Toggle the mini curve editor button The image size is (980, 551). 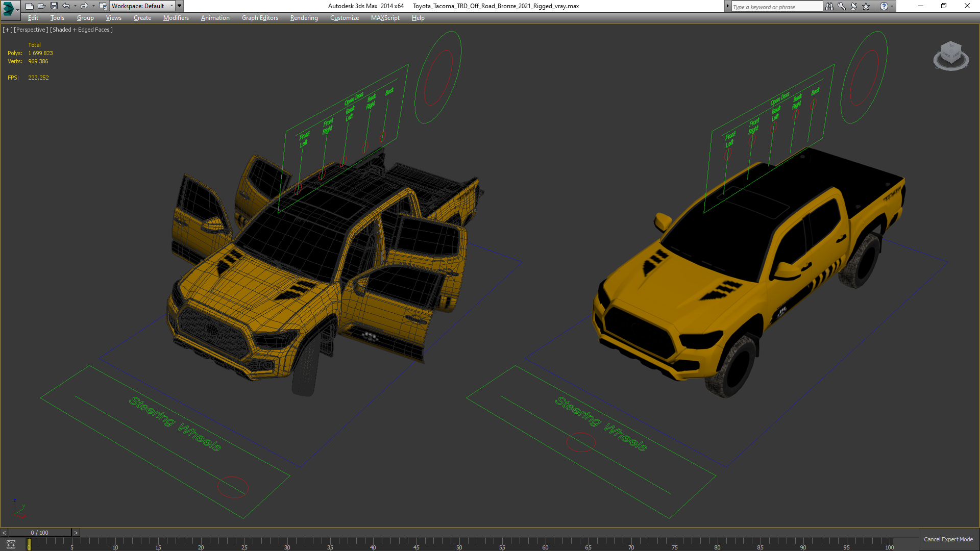coord(11,544)
